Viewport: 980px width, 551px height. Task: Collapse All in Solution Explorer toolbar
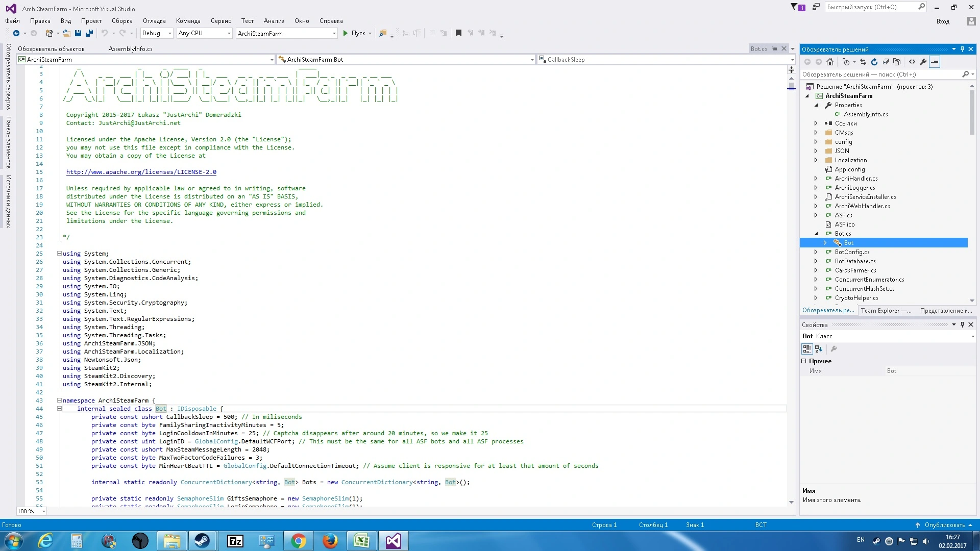(x=886, y=62)
